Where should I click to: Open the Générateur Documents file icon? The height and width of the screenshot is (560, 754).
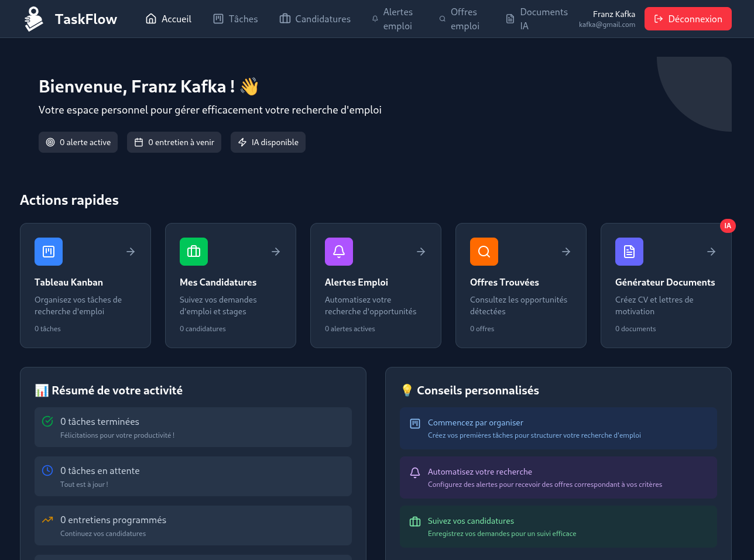click(629, 252)
